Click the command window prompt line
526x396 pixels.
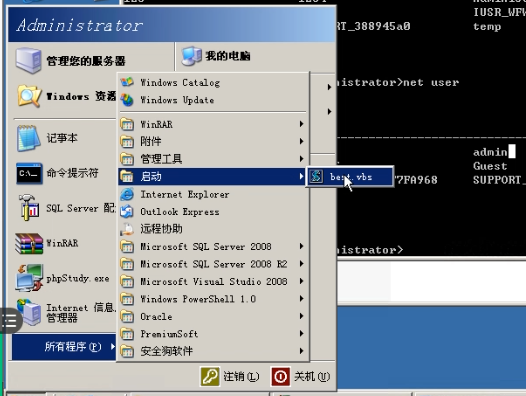(x=370, y=250)
